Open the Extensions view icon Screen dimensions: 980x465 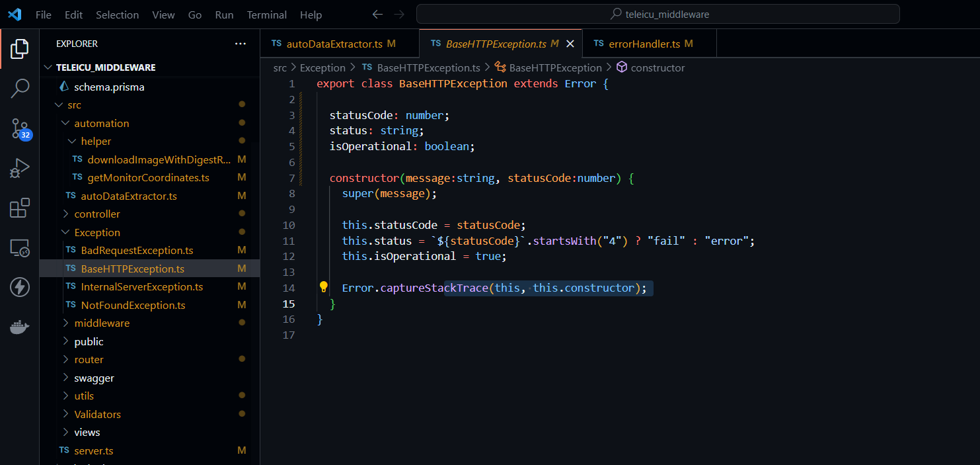pyautogui.click(x=20, y=208)
